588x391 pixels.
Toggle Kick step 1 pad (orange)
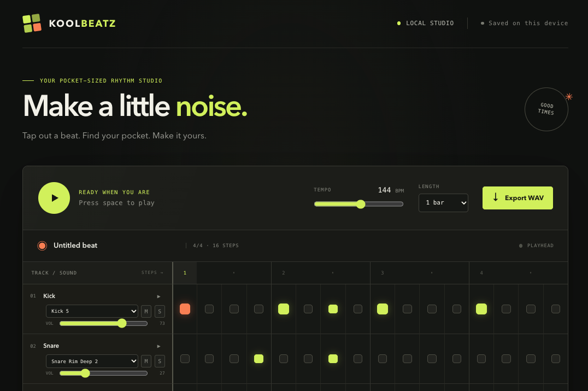pyautogui.click(x=185, y=309)
